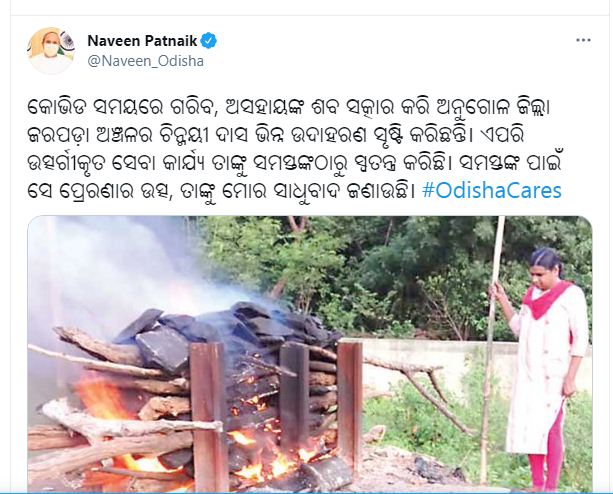Click Naveen Patnaik's profile avatar
The height and width of the screenshot is (494, 613).
[x=51, y=50]
